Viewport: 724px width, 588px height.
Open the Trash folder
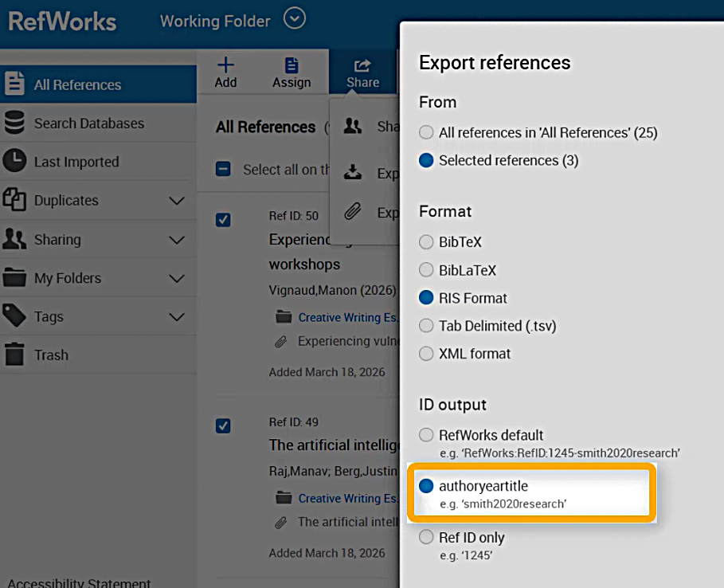click(x=51, y=355)
